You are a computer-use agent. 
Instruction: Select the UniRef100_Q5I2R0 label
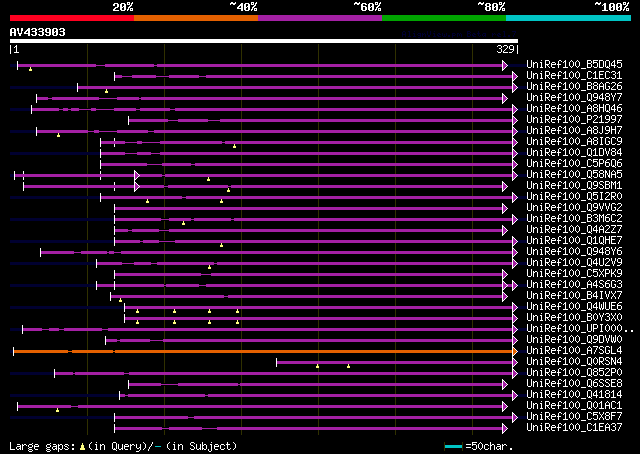(x=574, y=197)
